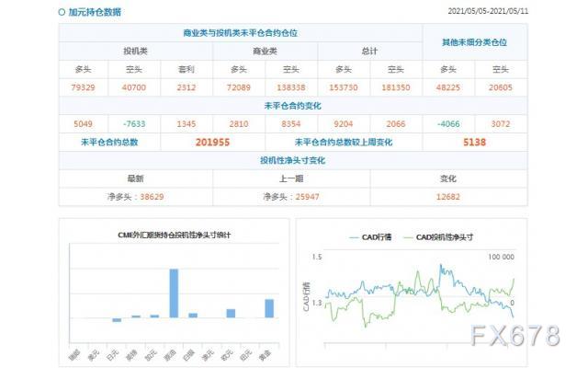Select the total open interest 201955

[212, 143]
